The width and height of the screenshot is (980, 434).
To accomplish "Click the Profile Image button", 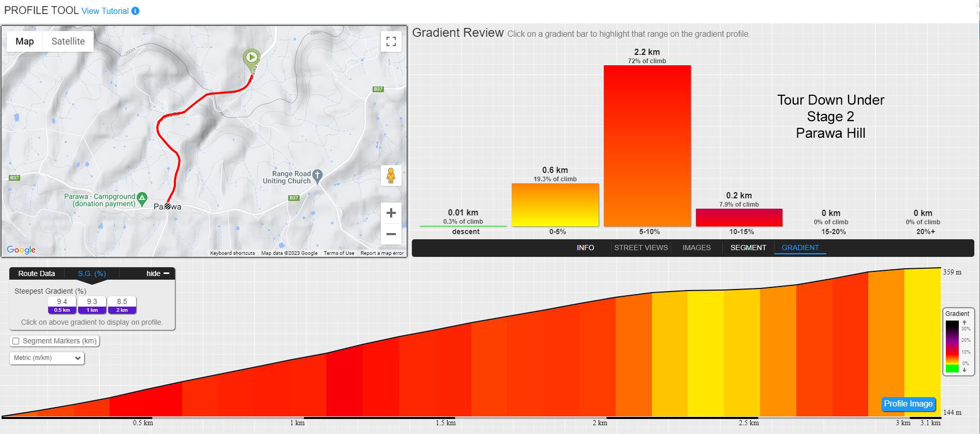I will (908, 404).
